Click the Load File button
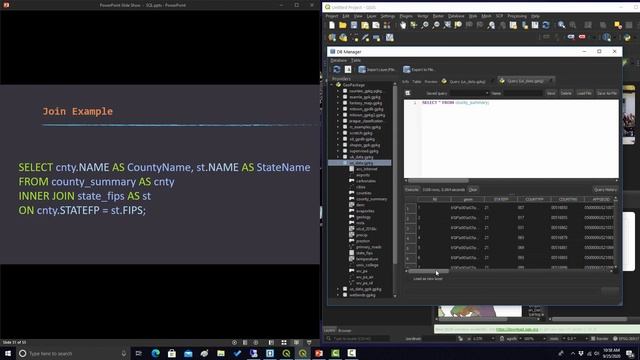Screen dimensions: 640x360 584,93
